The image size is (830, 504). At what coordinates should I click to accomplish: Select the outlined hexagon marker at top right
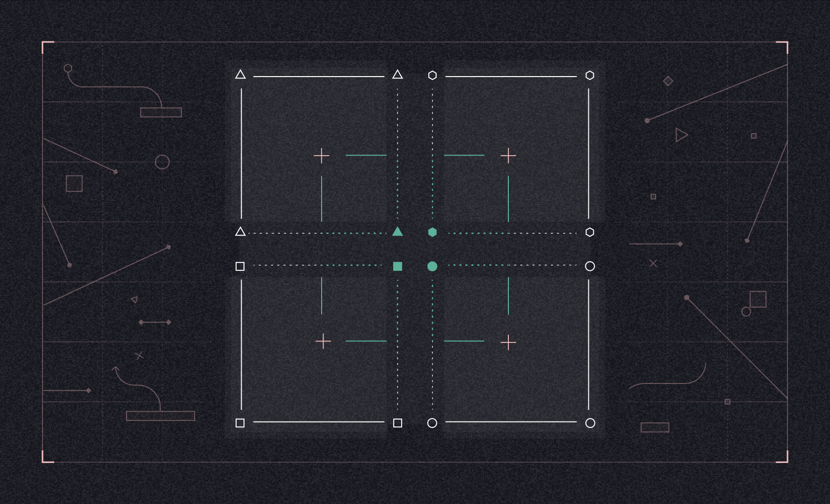tap(589, 75)
